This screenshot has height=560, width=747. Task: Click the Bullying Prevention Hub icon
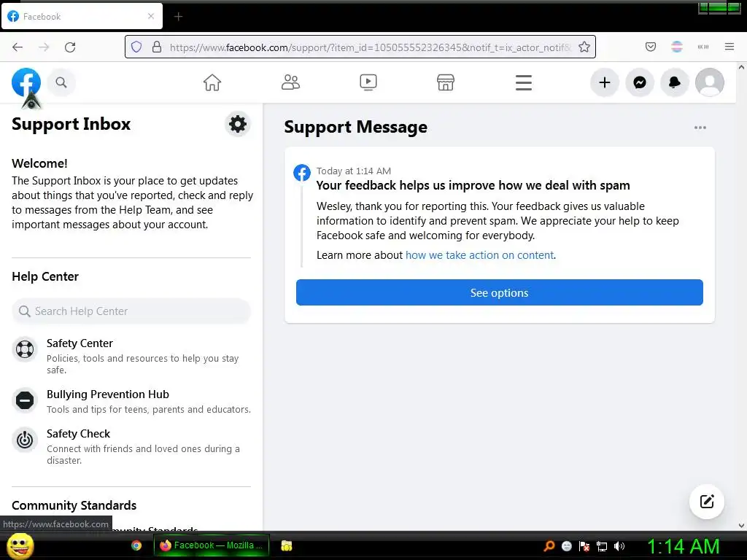pos(25,400)
